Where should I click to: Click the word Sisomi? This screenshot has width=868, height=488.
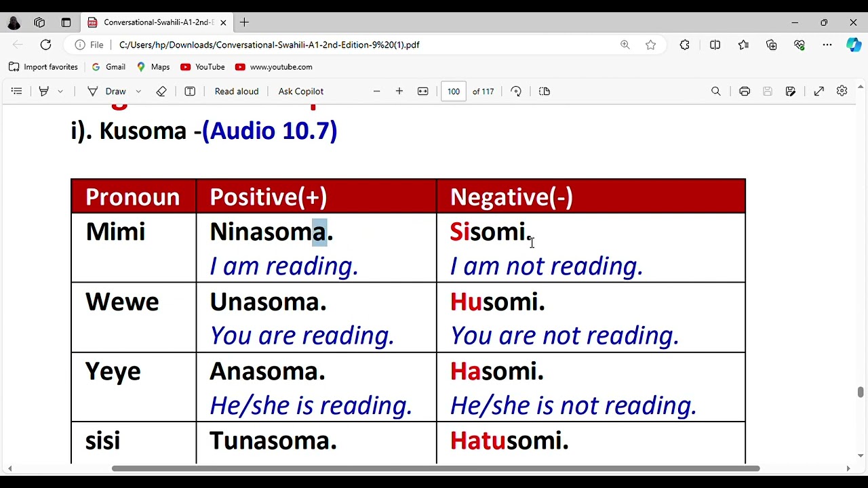490,232
